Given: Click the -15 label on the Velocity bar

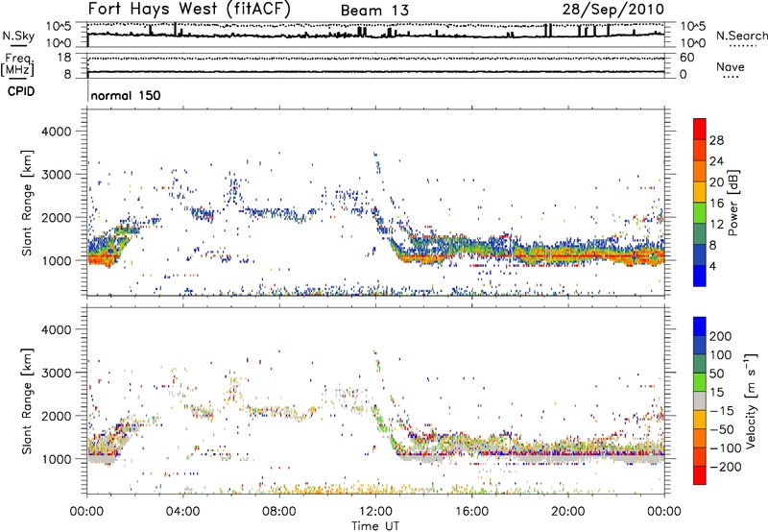Looking at the screenshot, I should pos(722,410).
